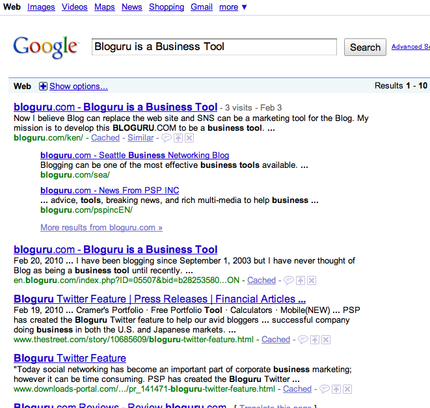Click the green URL 'bloguru.com/pspincEN/'
The height and width of the screenshot is (408, 430).
click(86, 210)
